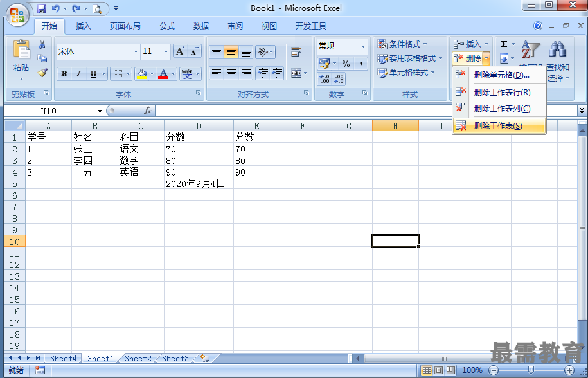Open Sheet2 worksheet tab
588x378 pixels.
point(138,359)
